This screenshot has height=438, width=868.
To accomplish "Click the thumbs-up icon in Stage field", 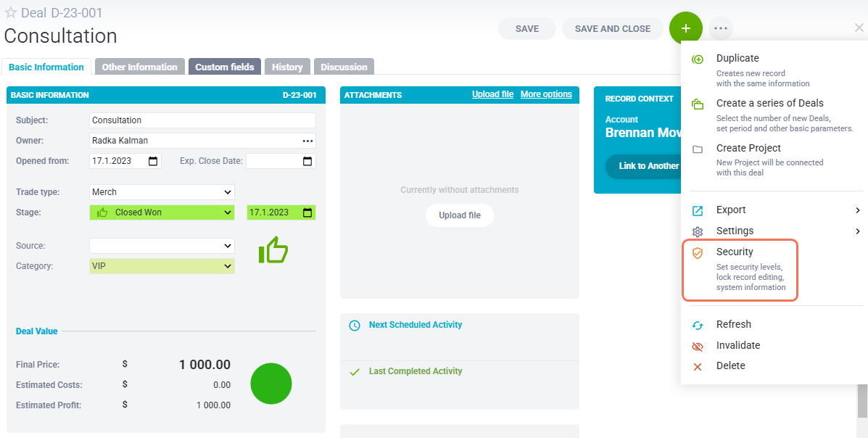I will [x=102, y=212].
